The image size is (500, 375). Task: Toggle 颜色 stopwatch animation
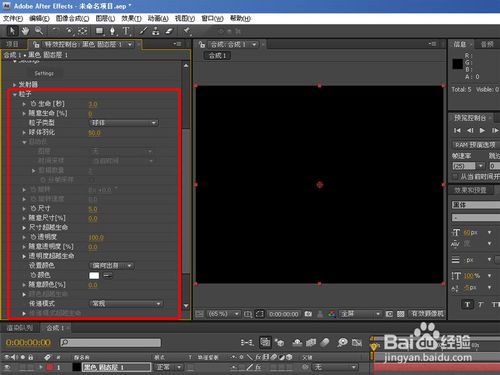pos(33,275)
